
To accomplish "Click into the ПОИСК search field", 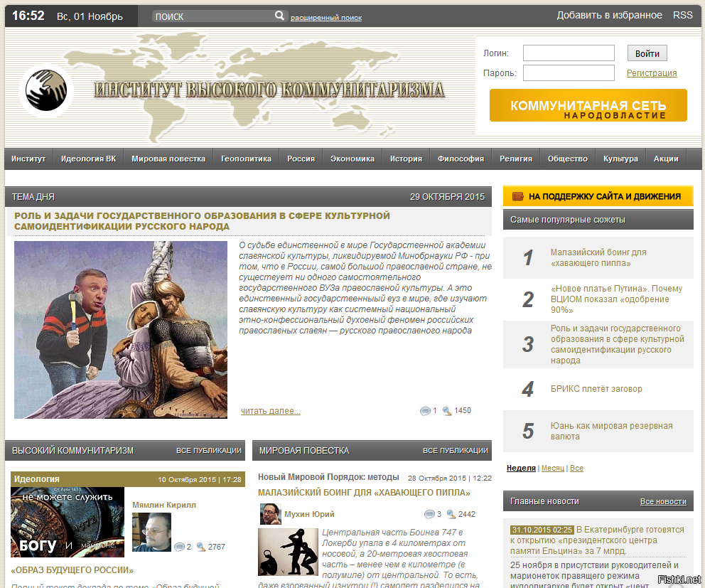I will 212,16.
